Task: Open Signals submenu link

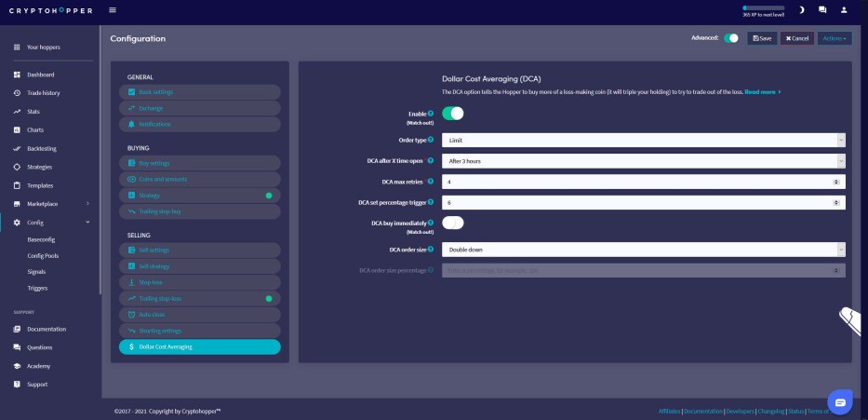Action: point(36,272)
